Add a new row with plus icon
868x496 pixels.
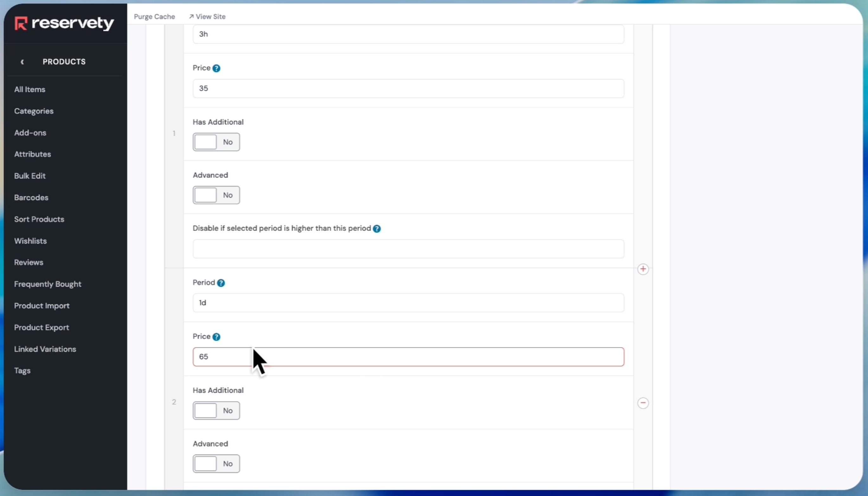[643, 269]
